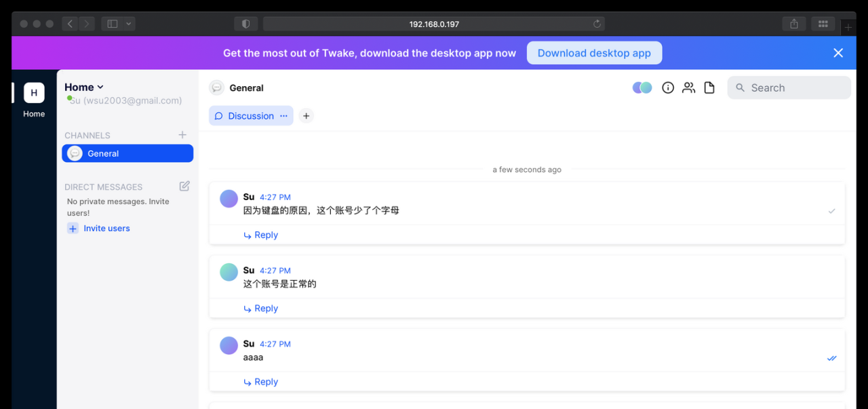Click Invite users link

click(106, 229)
